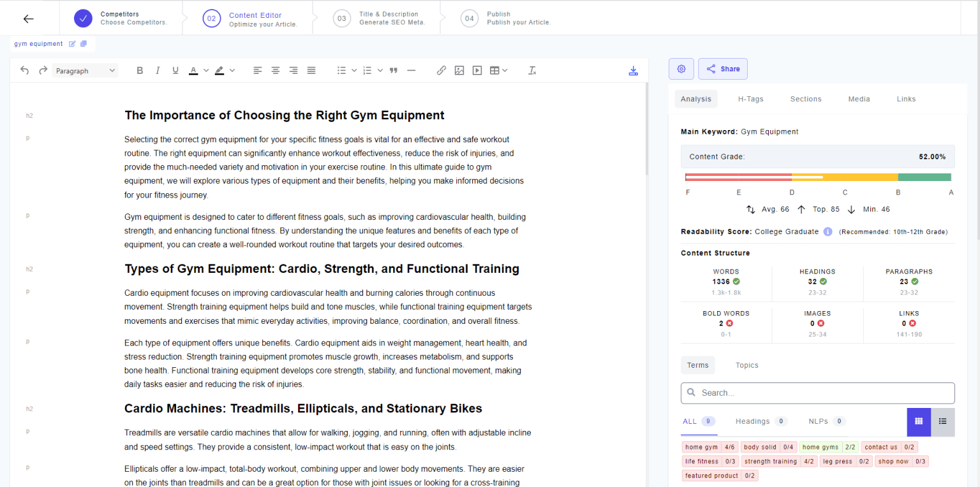The height and width of the screenshot is (487, 980).
Task: Insert a link using the chain icon
Action: [x=441, y=71]
